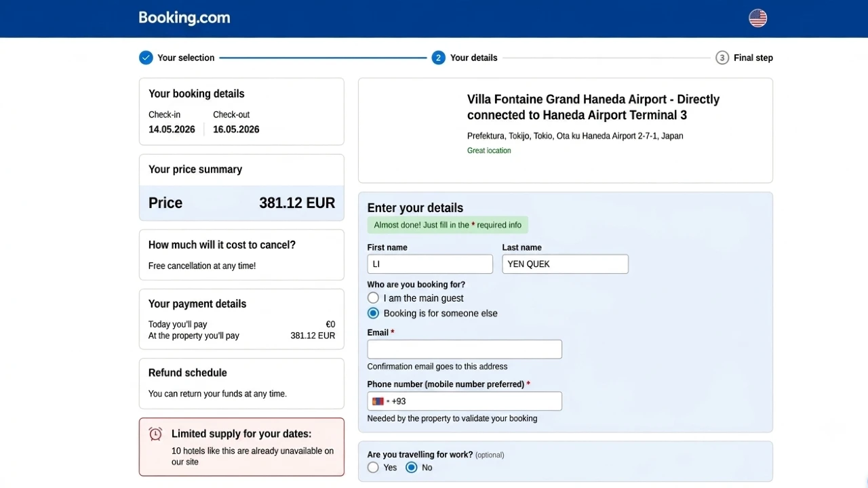Screen dimensions: 868x488
Task: Click the Your selection checkmark icon
Action: [x=146, y=58]
